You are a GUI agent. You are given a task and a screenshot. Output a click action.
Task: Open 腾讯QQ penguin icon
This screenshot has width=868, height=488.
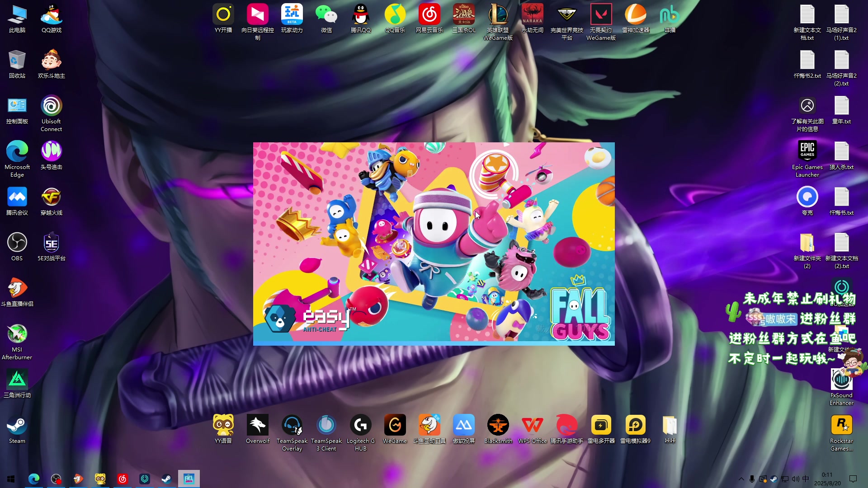point(361,19)
